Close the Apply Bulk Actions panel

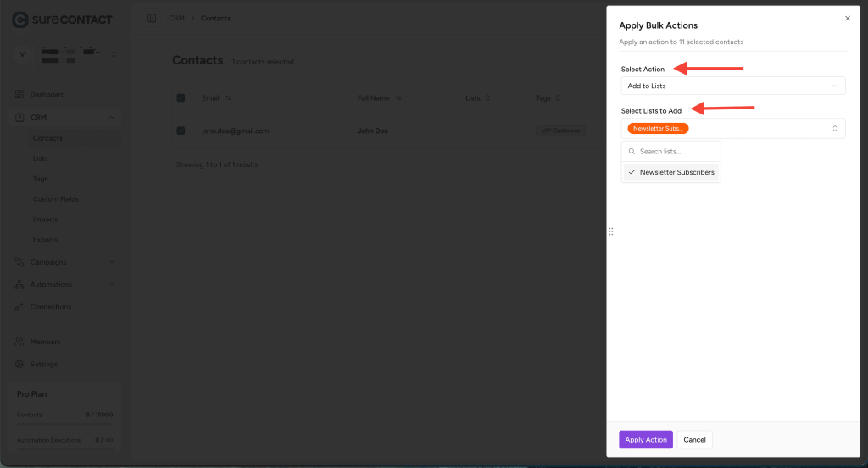[x=848, y=18]
